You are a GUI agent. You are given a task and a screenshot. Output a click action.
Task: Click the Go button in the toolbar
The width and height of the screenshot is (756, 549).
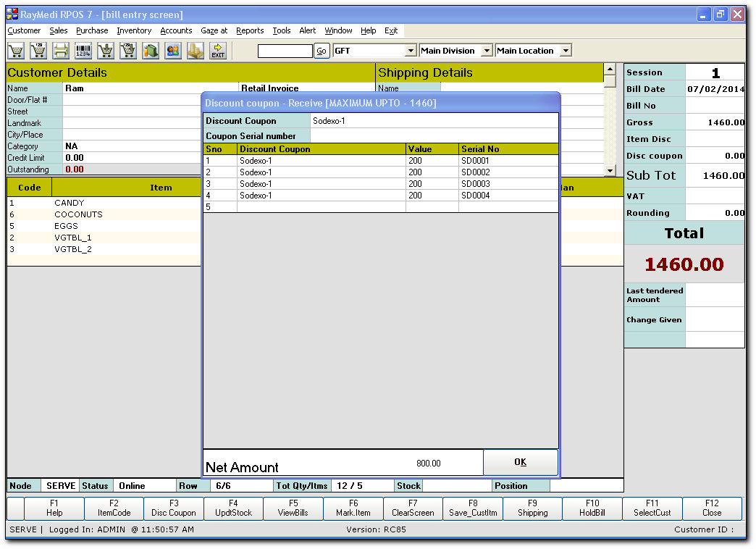pos(322,51)
